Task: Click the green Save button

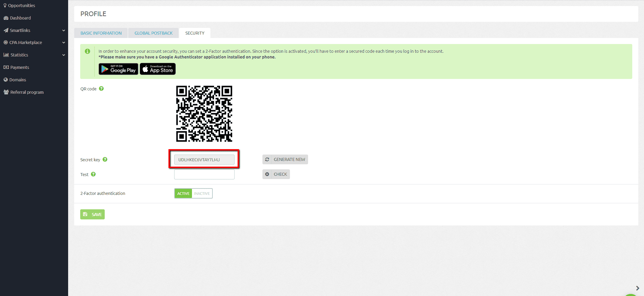Action: point(93,214)
